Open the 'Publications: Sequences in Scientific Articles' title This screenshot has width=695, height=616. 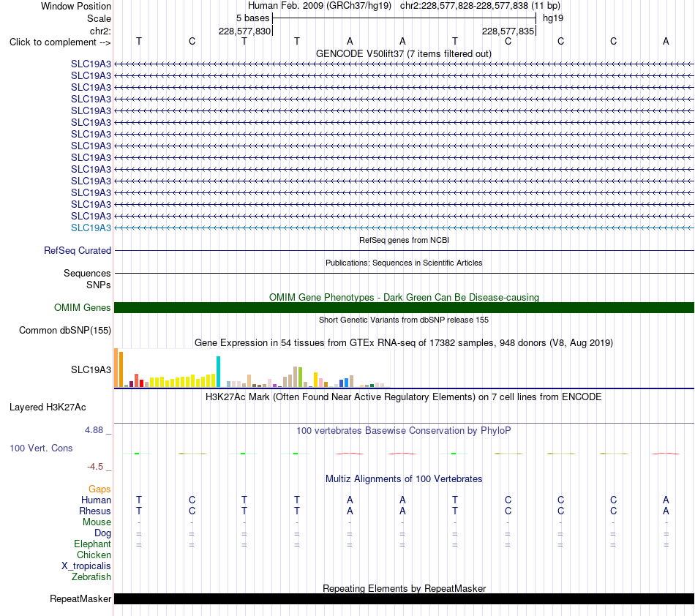[404, 263]
